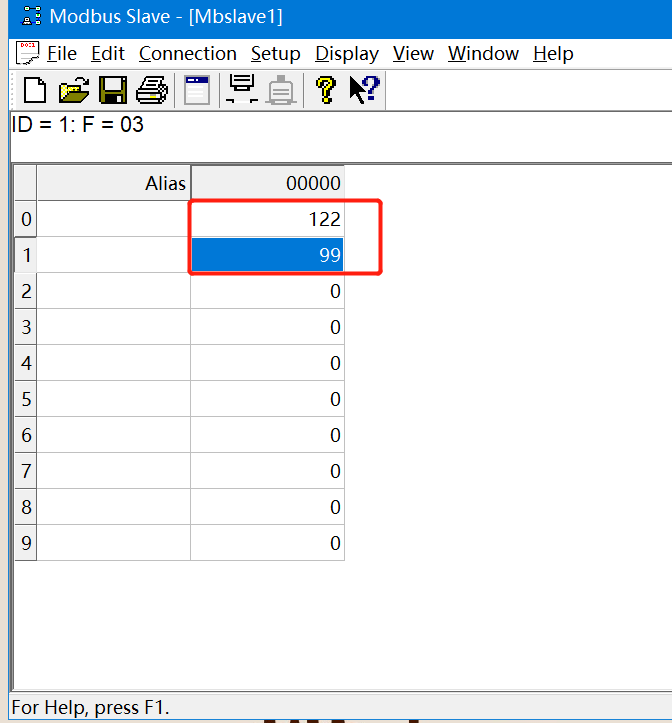Viewport: 672px width, 723px height.
Task: Open the Window menu
Action: (x=484, y=53)
